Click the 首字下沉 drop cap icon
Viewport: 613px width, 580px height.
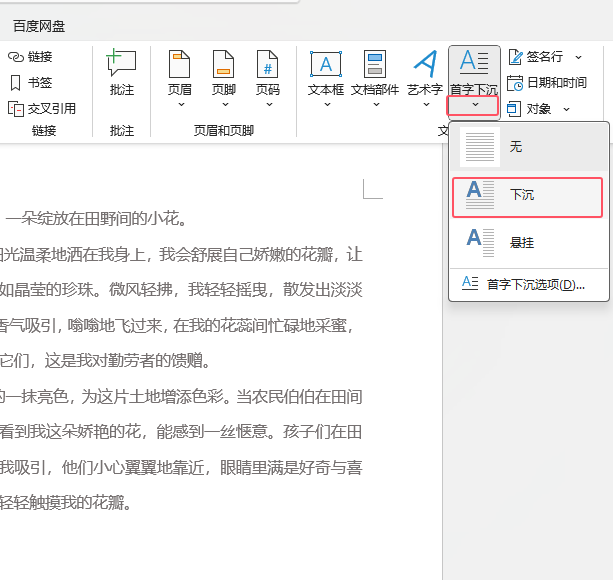pyautogui.click(x=473, y=62)
